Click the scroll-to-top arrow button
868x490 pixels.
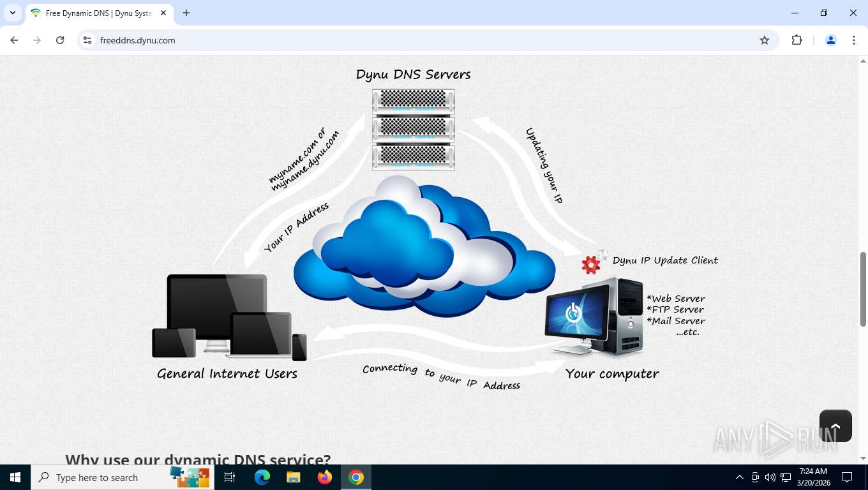coord(835,426)
